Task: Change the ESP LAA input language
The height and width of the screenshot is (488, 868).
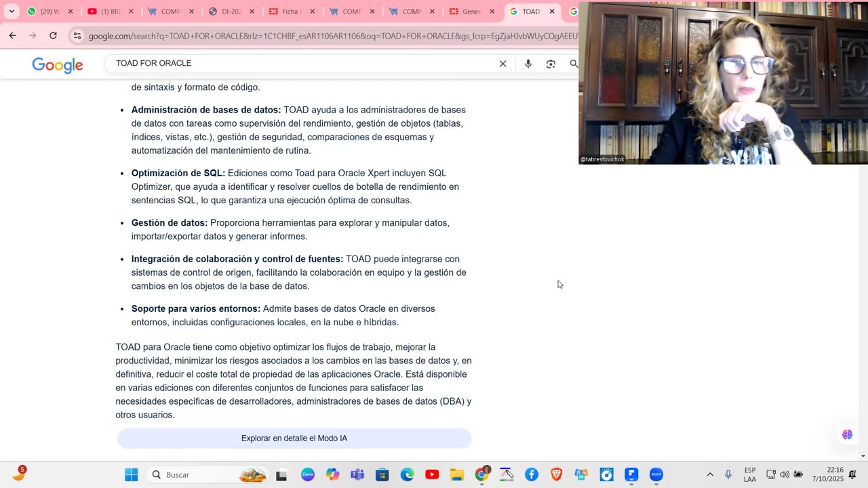Action: tap(750, 474)
